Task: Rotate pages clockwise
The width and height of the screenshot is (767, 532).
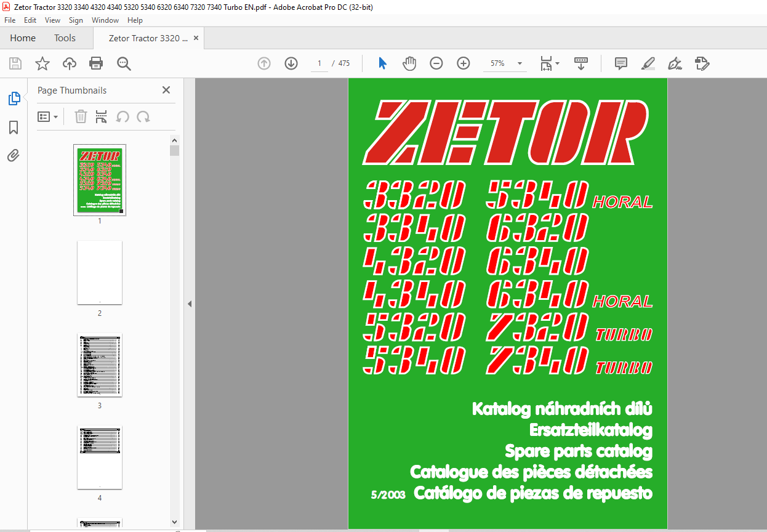Action: click(143, 116)
